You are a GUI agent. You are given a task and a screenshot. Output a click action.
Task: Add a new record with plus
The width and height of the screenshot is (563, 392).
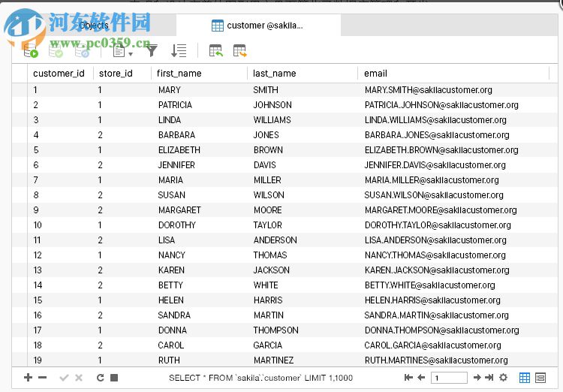pos(28,377)
